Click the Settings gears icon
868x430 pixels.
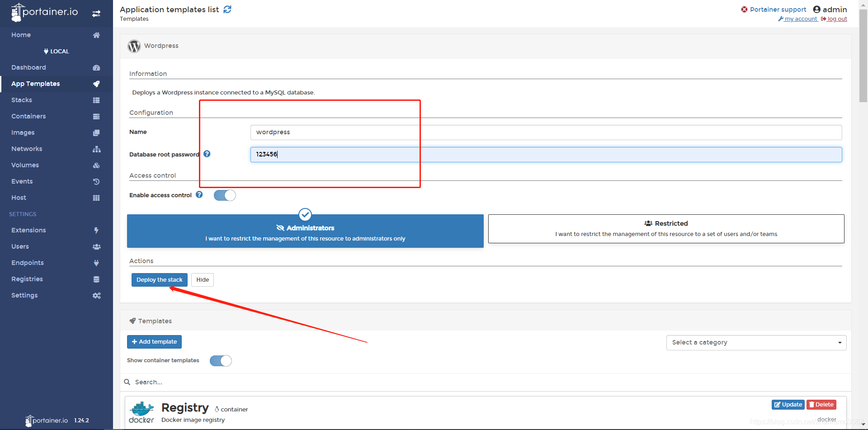pyautogui.click(x=96, y=296)
